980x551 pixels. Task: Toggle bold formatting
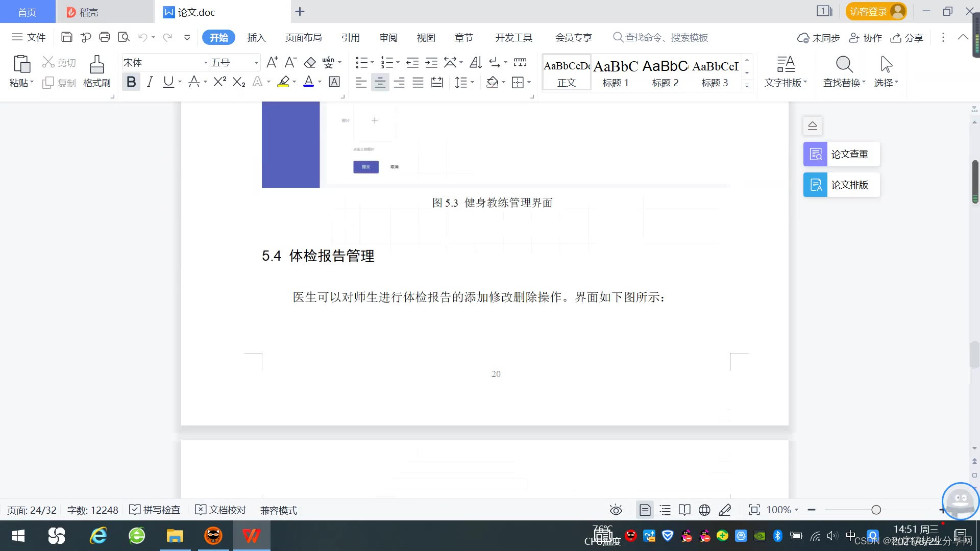[x=131, y=82]
